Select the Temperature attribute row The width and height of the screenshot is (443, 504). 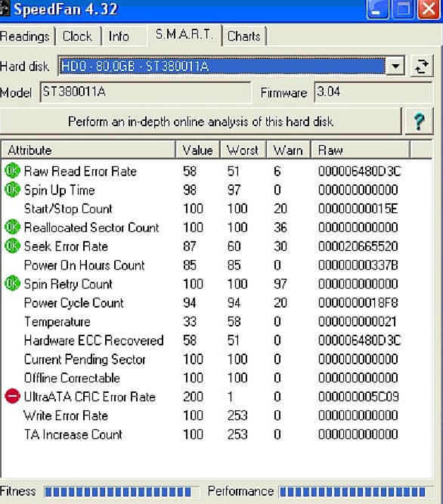(x=217, y=321)
